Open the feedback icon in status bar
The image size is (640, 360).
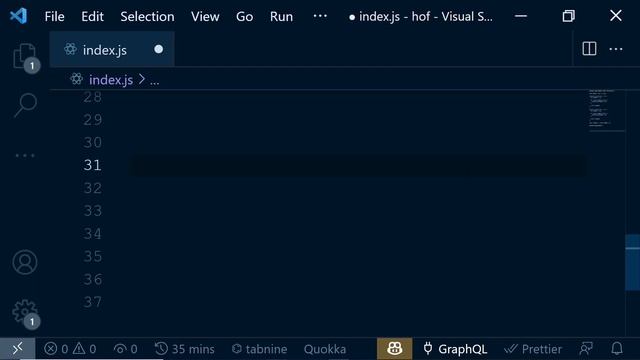pyautogui.click(x=586, y=349)
